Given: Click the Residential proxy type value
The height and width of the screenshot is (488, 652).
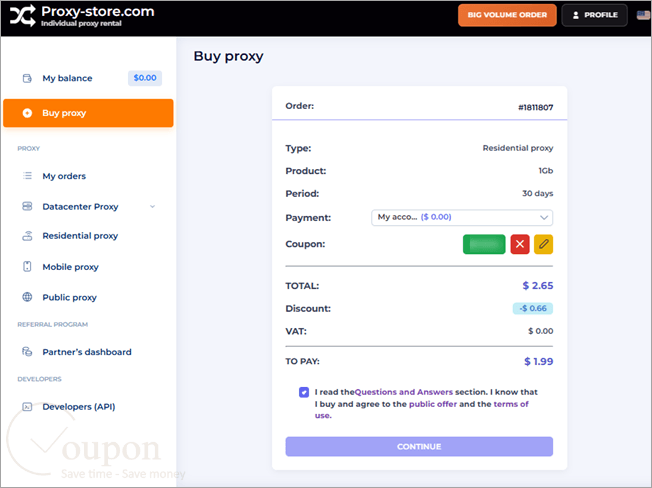Looking at the screenshot, I should (x=518, y=148).
